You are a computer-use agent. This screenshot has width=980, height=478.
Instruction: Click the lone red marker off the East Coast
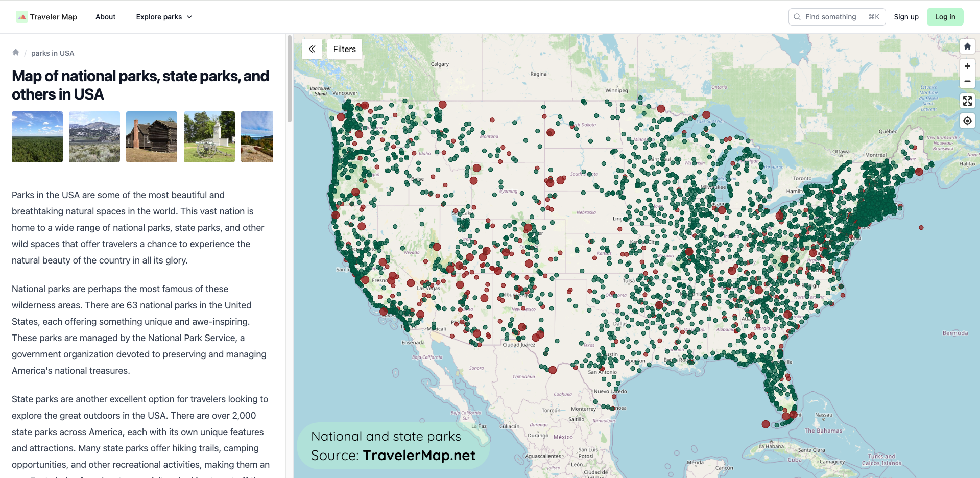pyautogui.click(x=921, y=227)
